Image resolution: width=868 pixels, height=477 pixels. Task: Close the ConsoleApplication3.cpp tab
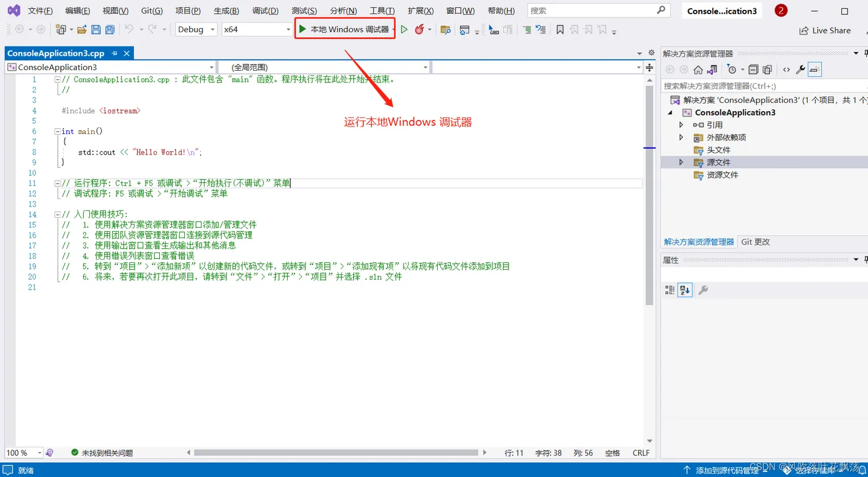click(126, 53)
